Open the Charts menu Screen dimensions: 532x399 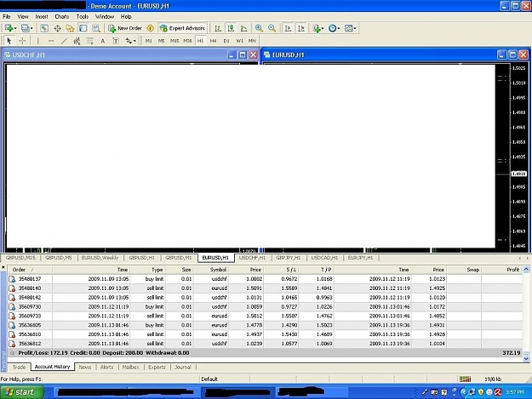pos(62,17)
